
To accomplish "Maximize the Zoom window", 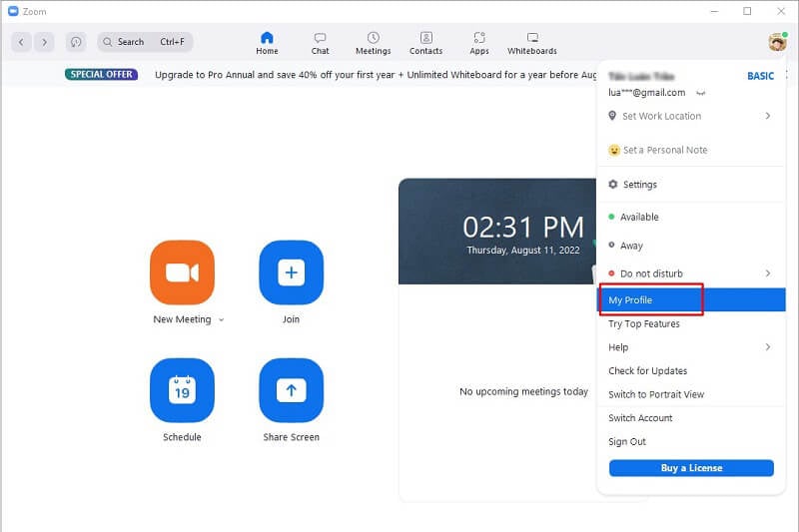I will click(747, 11).
